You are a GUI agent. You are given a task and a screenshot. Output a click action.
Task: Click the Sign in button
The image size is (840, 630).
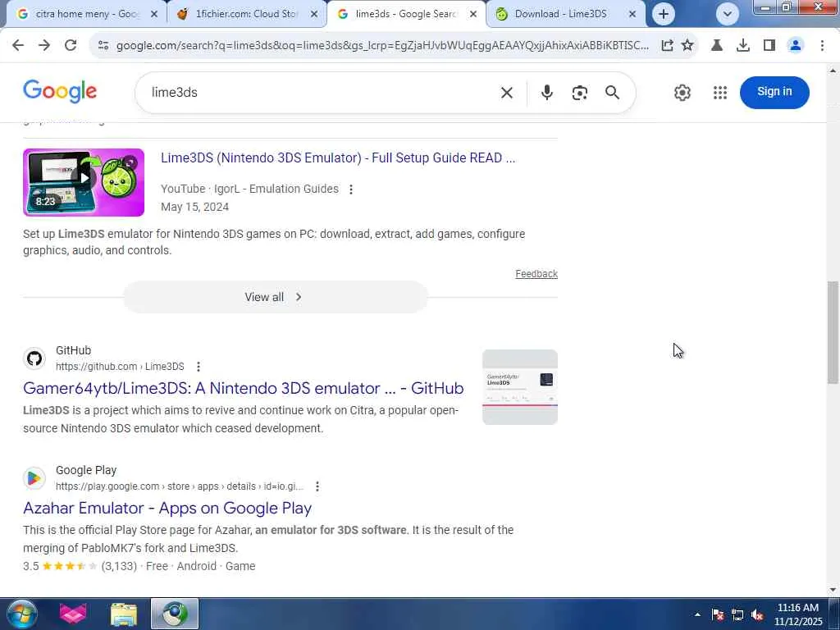pos(774,92)
